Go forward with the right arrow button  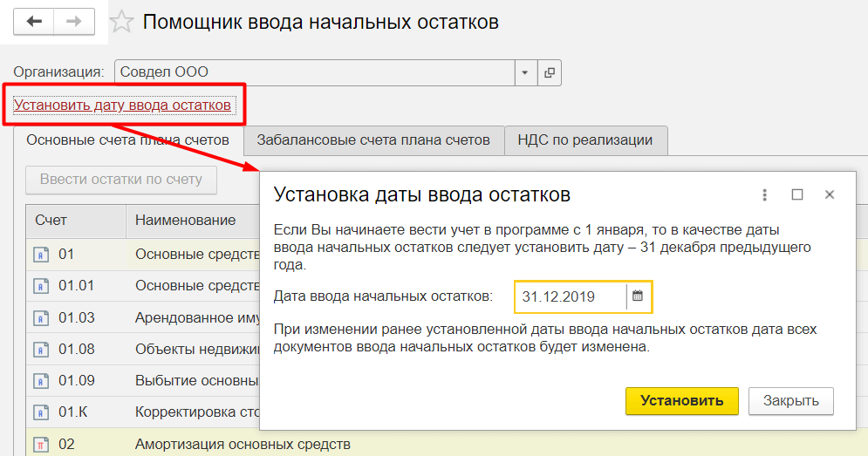(74, 22)
